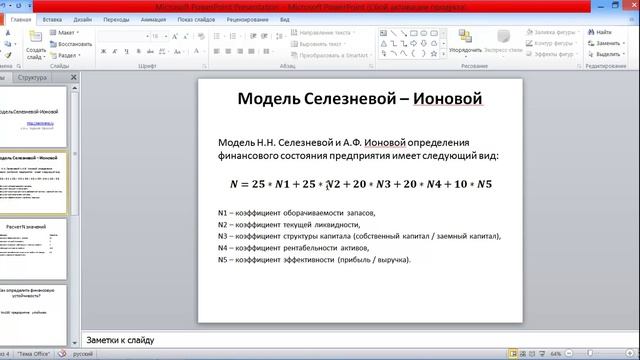Click zoom out minus button
This screenshot has width=640, height=360.
pyautogui.click(x=569, y=353)
